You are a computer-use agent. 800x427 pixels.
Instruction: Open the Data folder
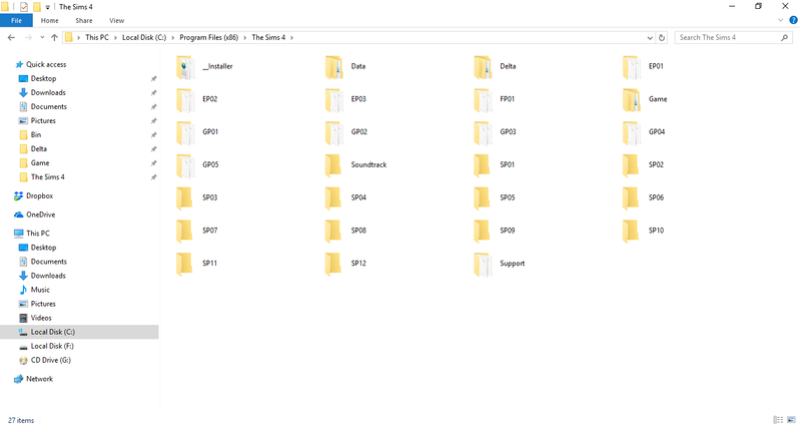[345, 67]
